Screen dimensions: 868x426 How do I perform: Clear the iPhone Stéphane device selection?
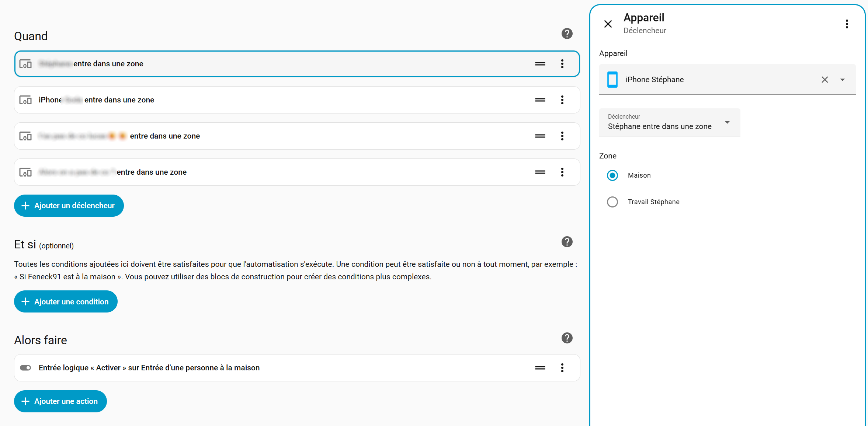824,80
